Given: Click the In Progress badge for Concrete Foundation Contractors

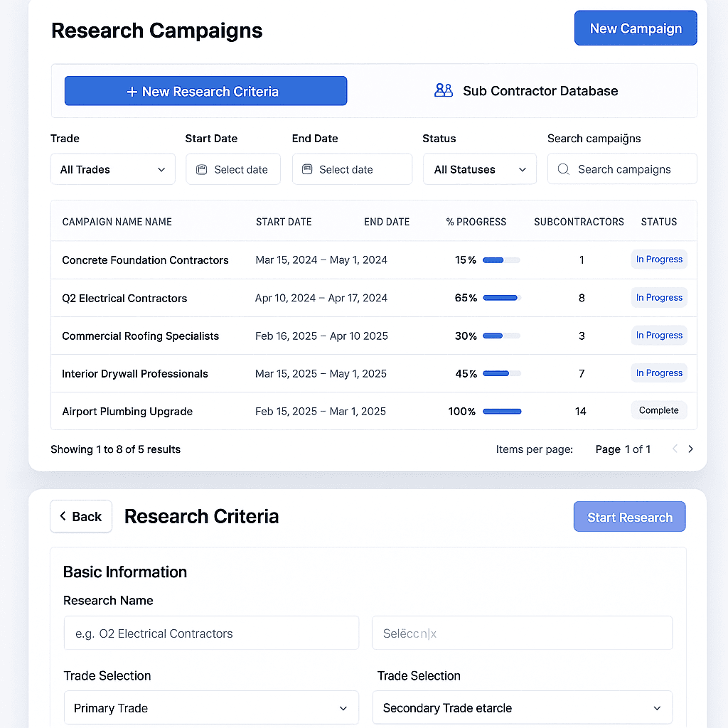Looking at the screenshot, I should 659,259.
